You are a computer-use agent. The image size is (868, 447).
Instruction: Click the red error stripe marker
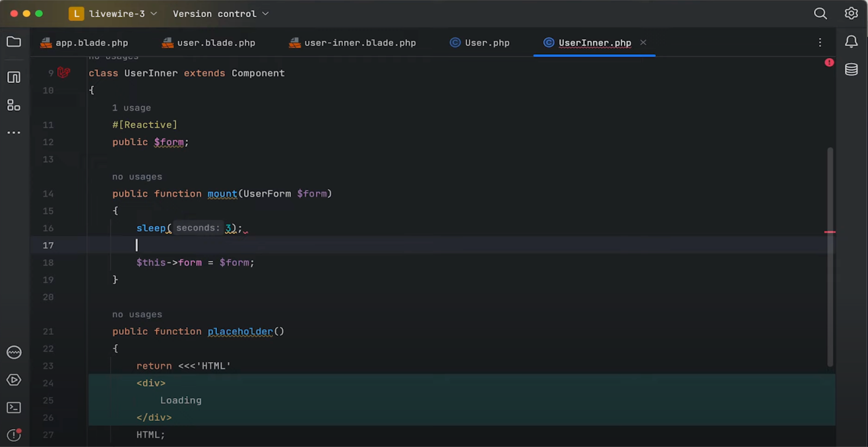coord(829,232)
